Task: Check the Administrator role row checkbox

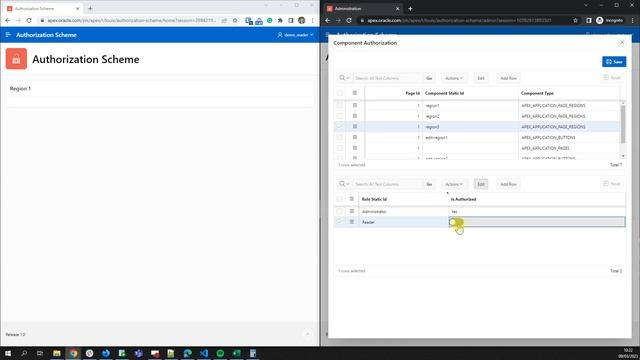Action: pyautogui.click(x=340, y=211)
